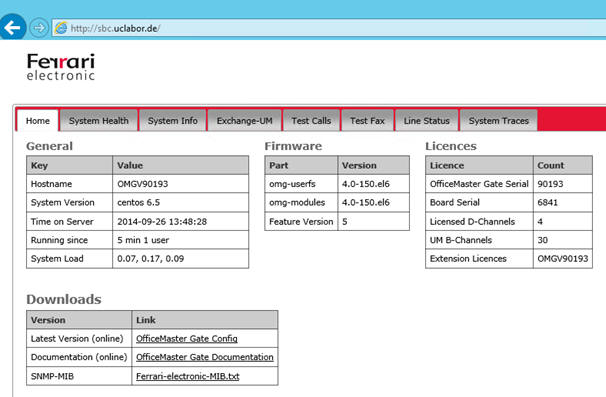
Task: Click the Extension Licences value OMGV90193
Action: (x=563, y=259)
